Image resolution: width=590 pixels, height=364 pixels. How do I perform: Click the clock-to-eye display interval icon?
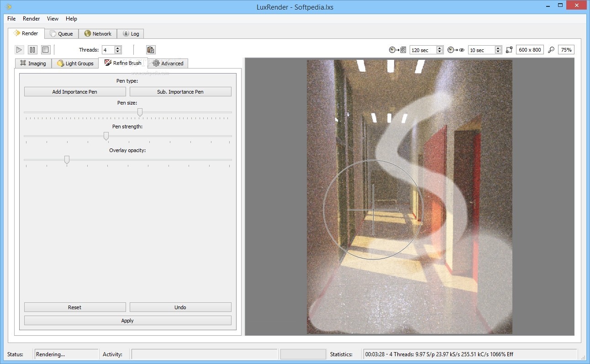[456, 50]
